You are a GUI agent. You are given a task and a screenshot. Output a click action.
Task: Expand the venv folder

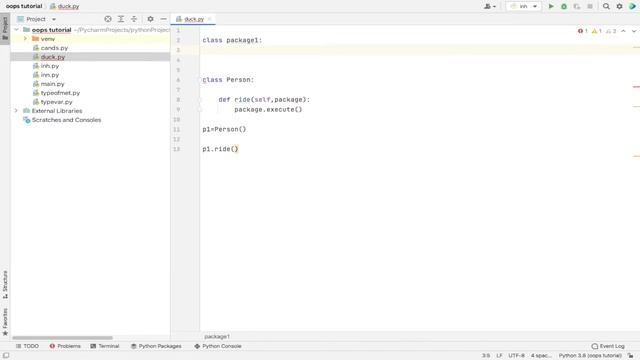(25, 39)
